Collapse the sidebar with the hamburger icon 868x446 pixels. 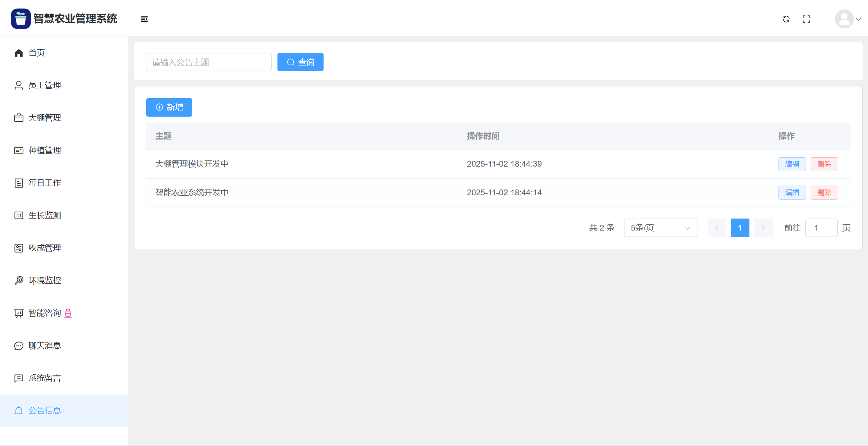click(x=144, y=19)
